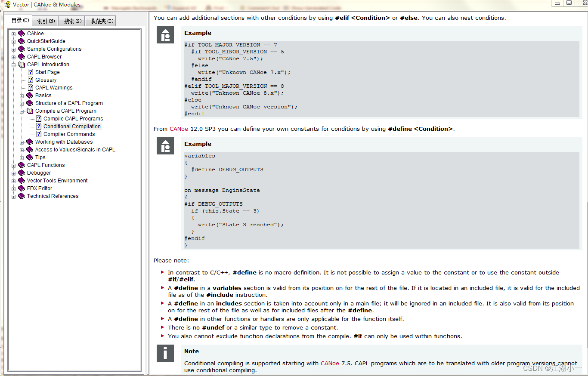
Task: Select Vector Tools Environment tree entry
Action: [x=57, y=181]
